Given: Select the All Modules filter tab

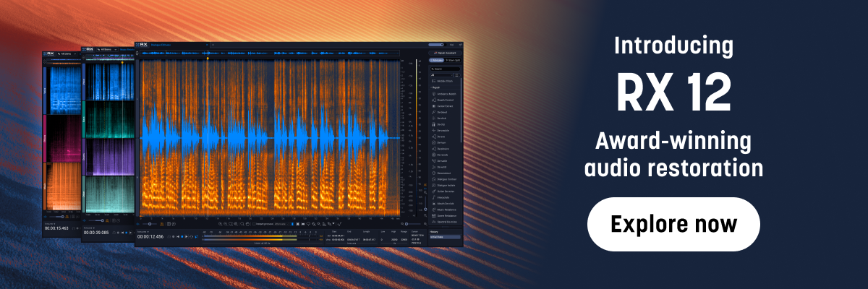Looking at the screenshot, I should (436, 60).
